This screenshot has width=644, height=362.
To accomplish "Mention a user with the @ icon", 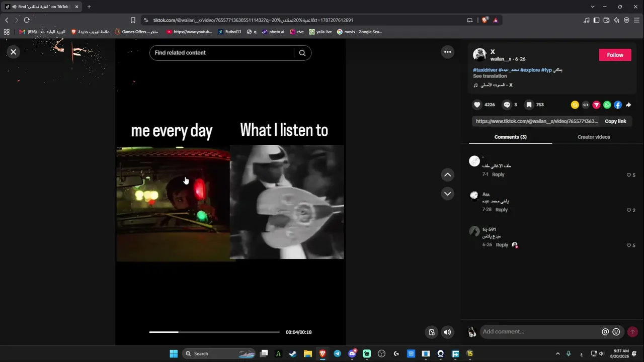I will 605,332.
